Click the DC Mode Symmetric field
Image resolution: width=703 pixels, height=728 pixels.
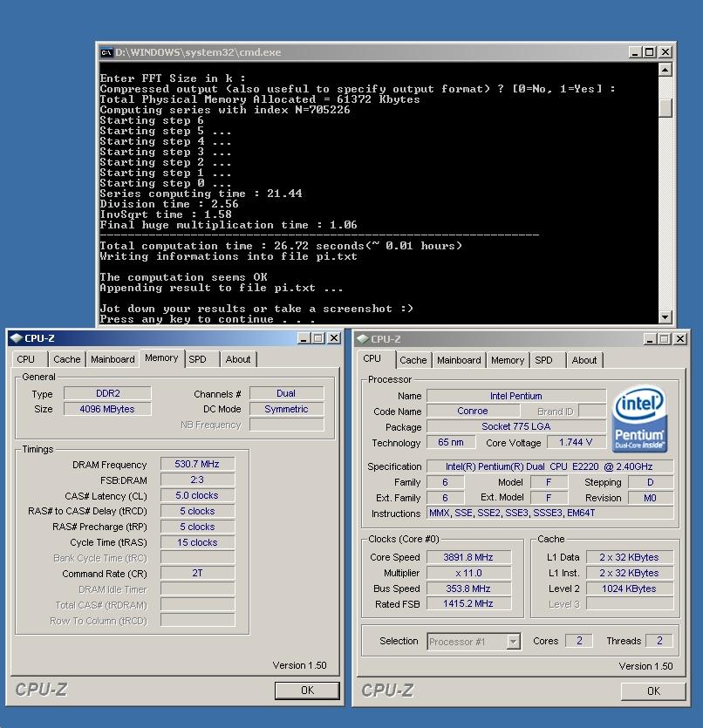pos(286,409)
